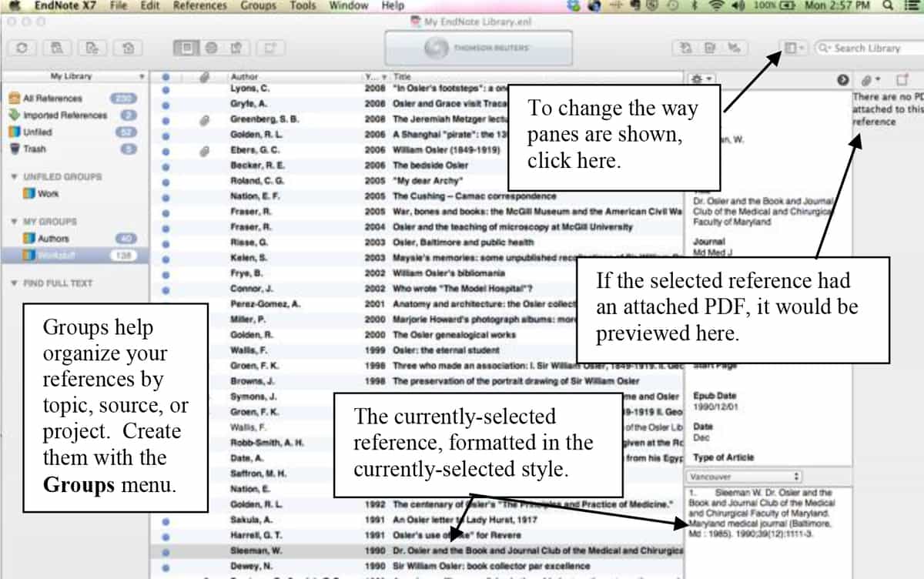
Task: Toggle read status dot for Lyons, C. row
Action: [166, 89]
